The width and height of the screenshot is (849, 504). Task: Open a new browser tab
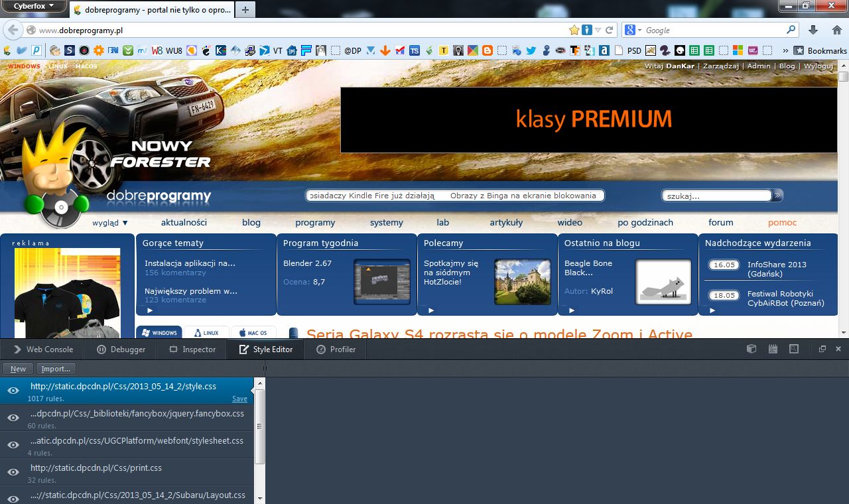point(245,9)
